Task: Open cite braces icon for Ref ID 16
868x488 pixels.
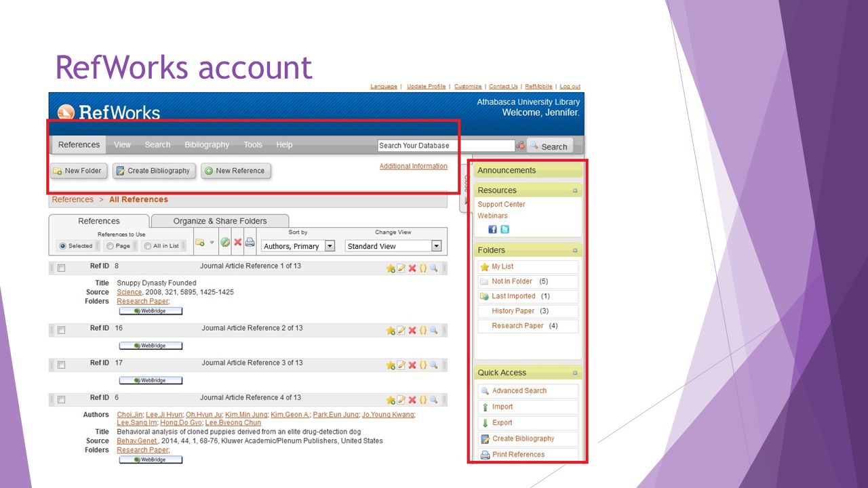Action: click(x=423, y=330)
